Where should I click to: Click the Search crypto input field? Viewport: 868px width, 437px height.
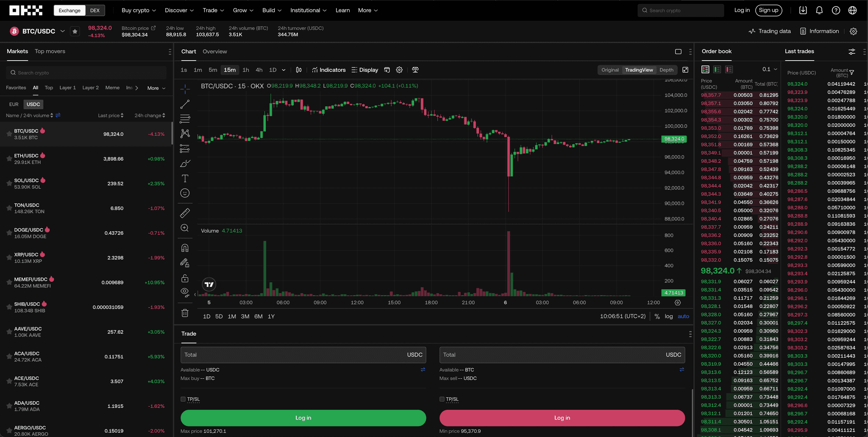681,10
